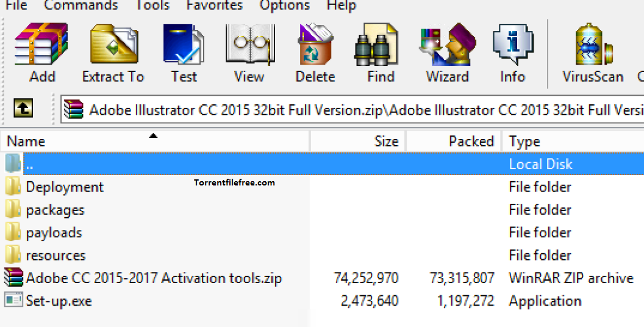Select the Deployment folder name
Image resolution: width=644 pixels, height=327 pixels.
click(x=65, y=187)
